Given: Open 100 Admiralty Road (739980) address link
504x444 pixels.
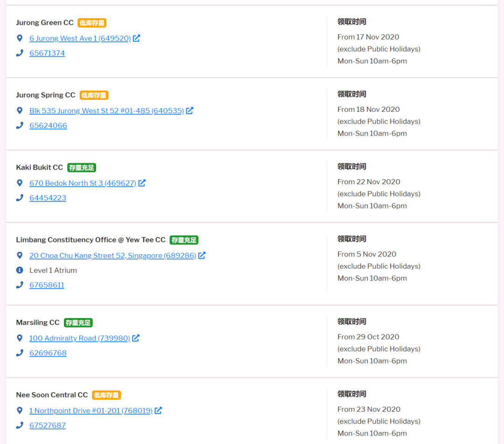Looking at the screenshot, I should click(79, 338).
